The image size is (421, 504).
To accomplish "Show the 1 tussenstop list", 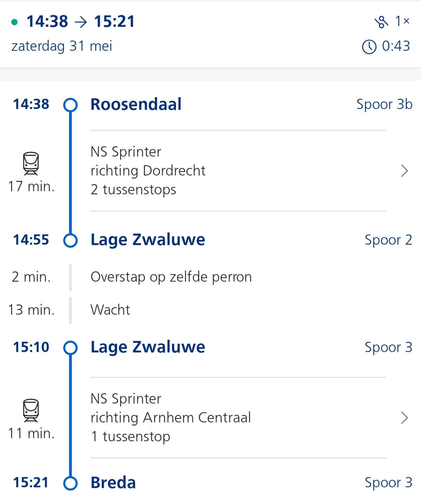I will pos(130,437).
